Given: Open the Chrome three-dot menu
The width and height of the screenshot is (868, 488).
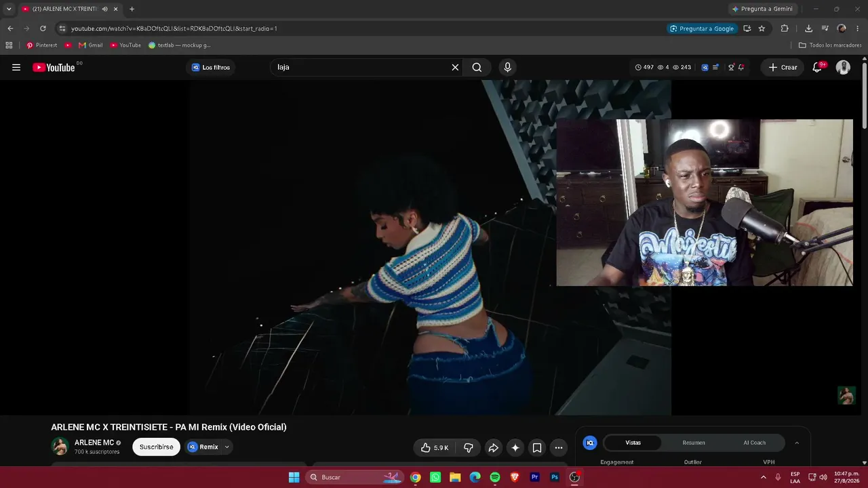Looking at the screenshot, I should pos(858,28).
